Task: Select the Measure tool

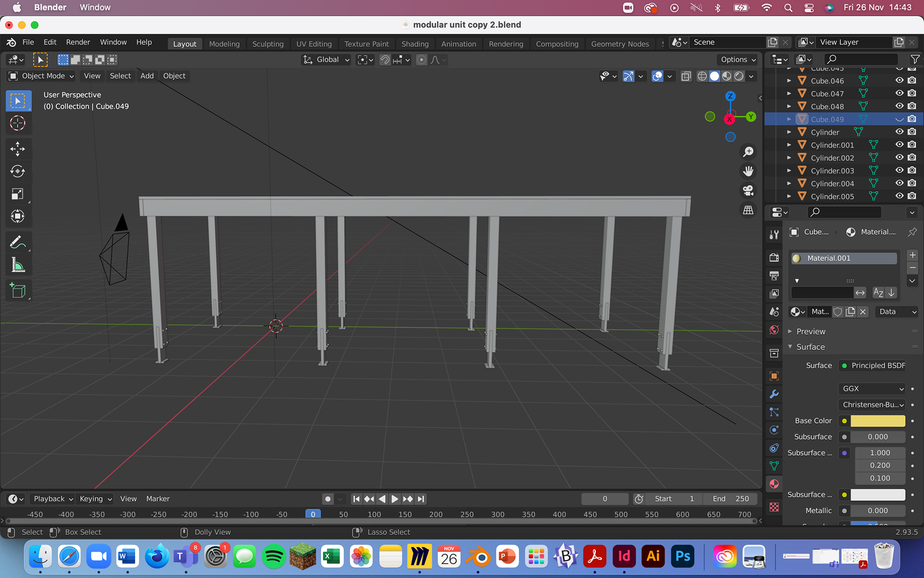Action: click(x=18, y=265)
